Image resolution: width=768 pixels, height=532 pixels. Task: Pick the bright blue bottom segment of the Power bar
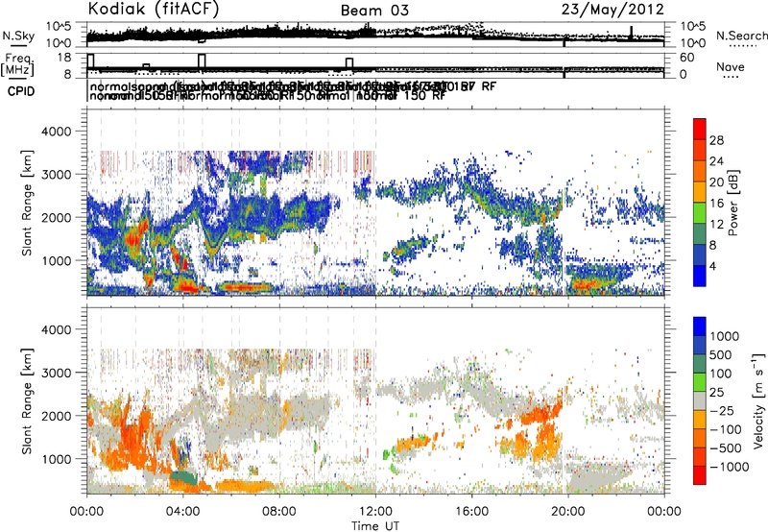(x=700, y=276)
